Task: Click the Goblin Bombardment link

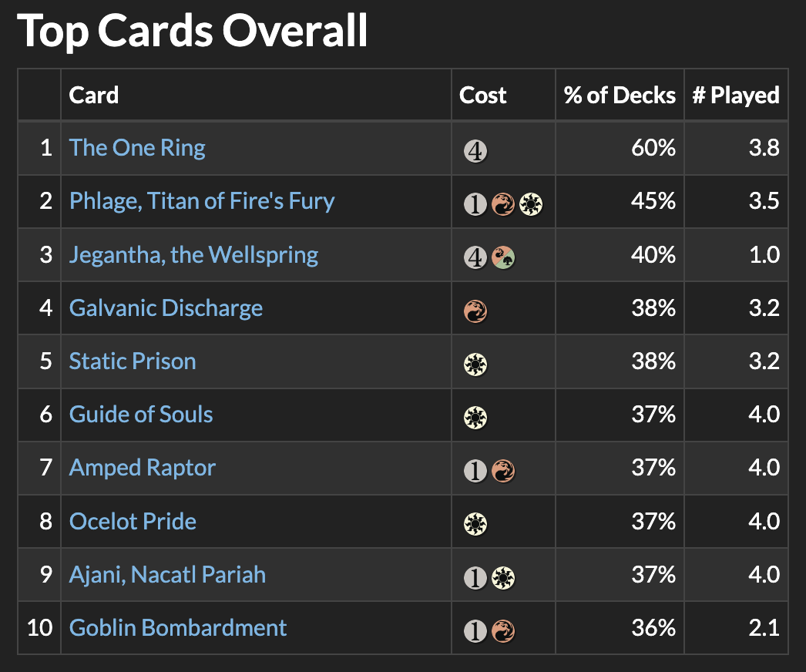Action: pos(178,628)
